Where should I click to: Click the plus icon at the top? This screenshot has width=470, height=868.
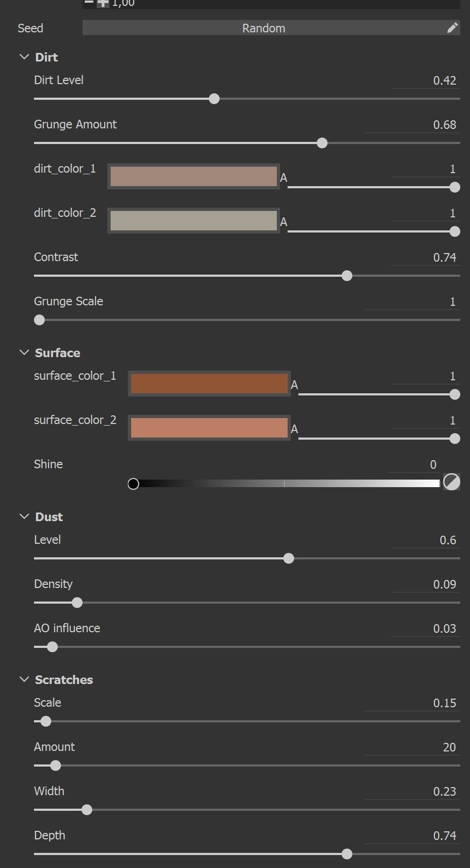103,3
